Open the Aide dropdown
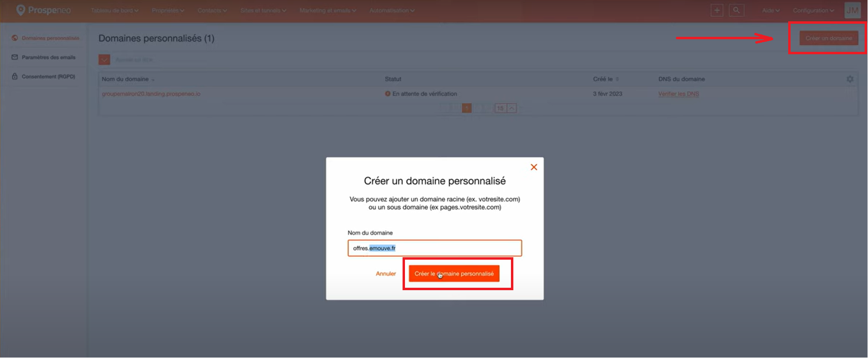The width and height of the screenshot is (868, 358). [771, 10]
